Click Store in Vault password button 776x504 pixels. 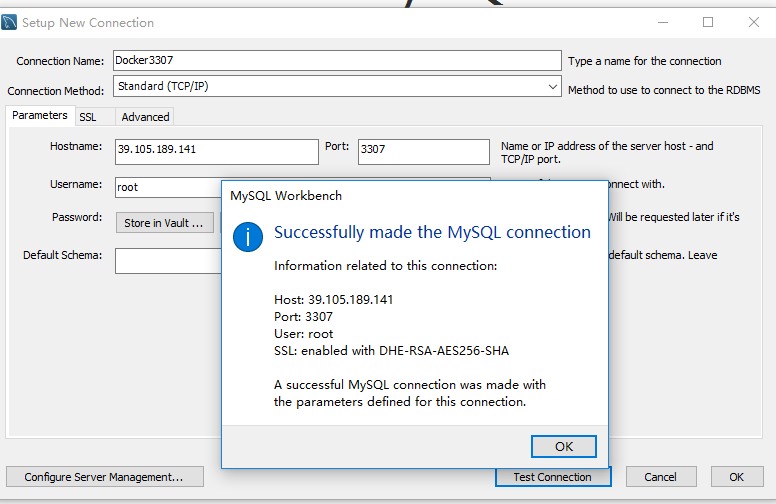[164, 223]
